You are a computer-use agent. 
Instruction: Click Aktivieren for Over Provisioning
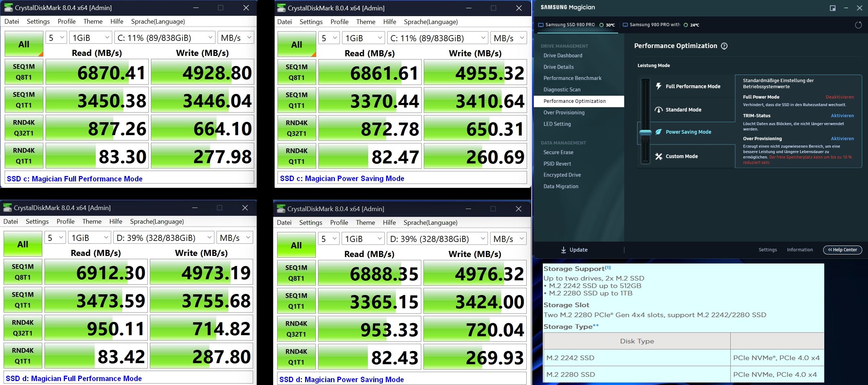843,139
